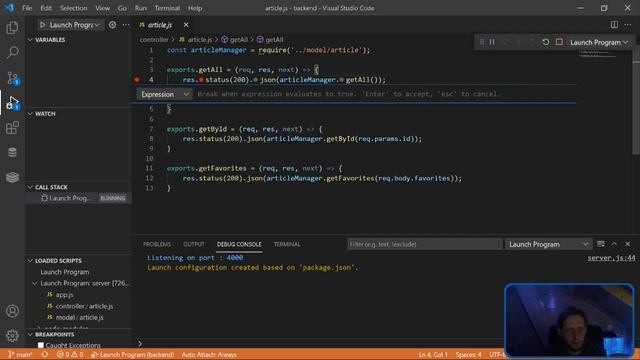The image size is (640, 360).
Task: Click the debug console filter field
Action: 424,244
